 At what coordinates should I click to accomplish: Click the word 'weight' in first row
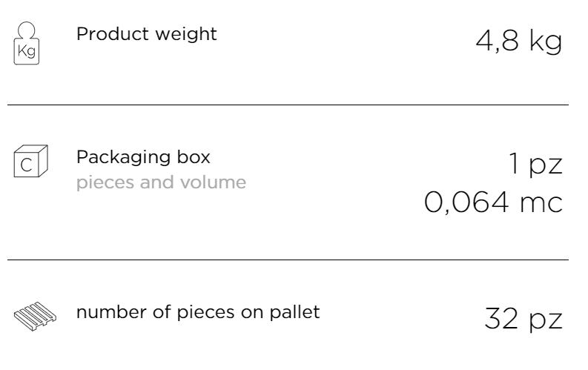[186, 35]
